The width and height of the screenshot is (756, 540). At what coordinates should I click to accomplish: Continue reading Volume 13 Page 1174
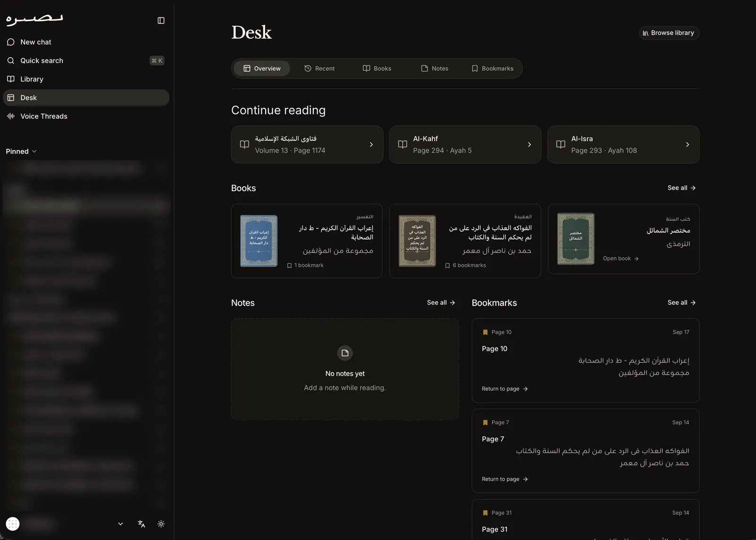[307, 145]
